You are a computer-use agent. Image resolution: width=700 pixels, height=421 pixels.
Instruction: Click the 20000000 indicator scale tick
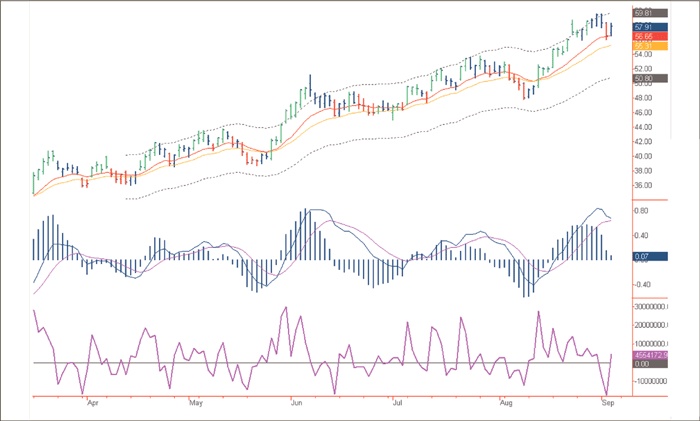(x=648, y=325)
